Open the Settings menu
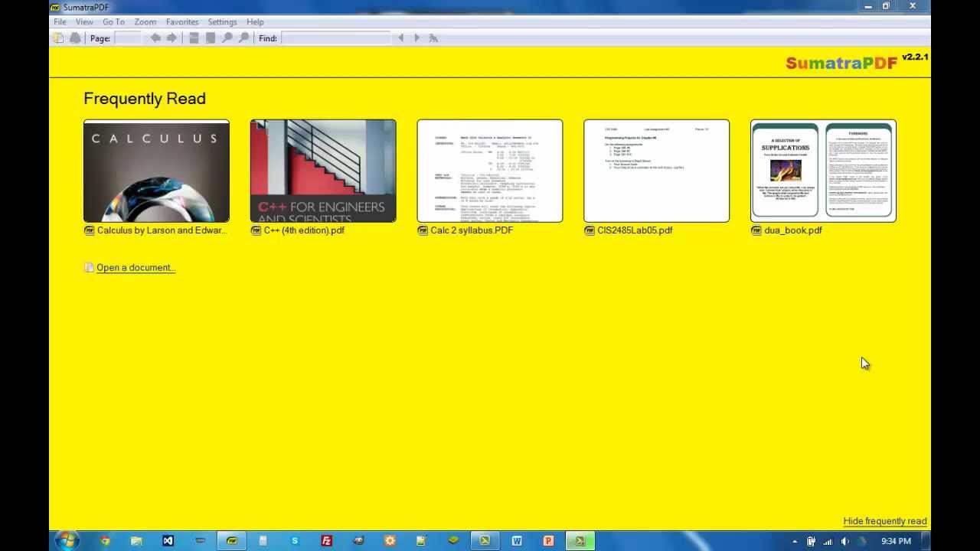The image size is (980, 551). [x=222, y=21]
